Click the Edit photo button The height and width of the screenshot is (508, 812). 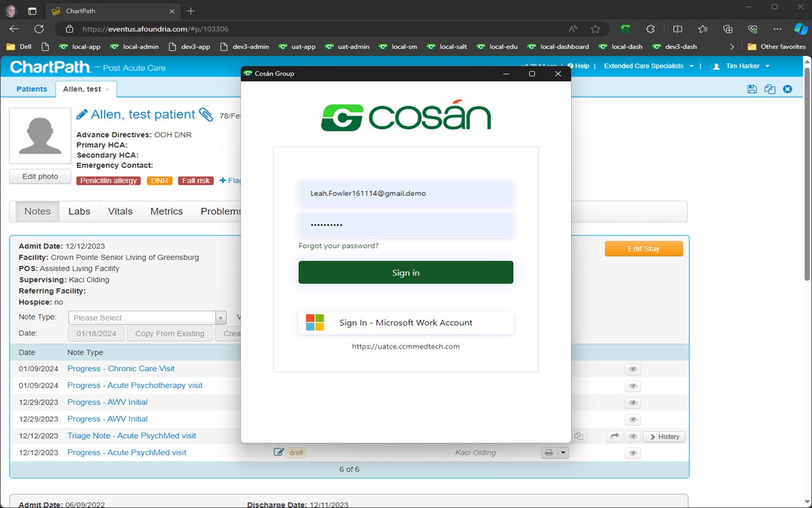(40, 177)
